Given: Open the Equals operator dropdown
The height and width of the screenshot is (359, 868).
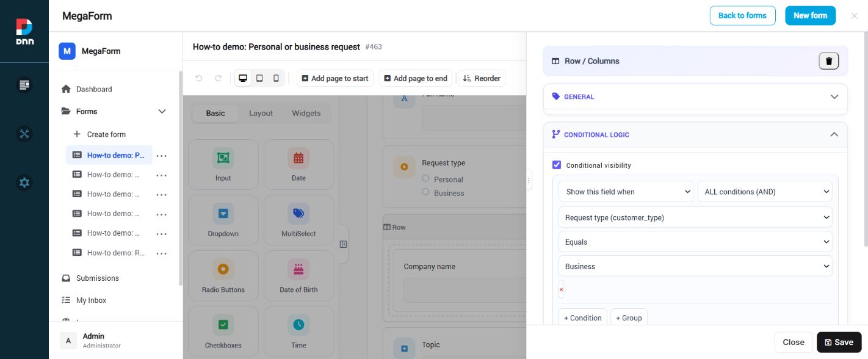Looking at the screenshot, I should [x=695, y=242].
